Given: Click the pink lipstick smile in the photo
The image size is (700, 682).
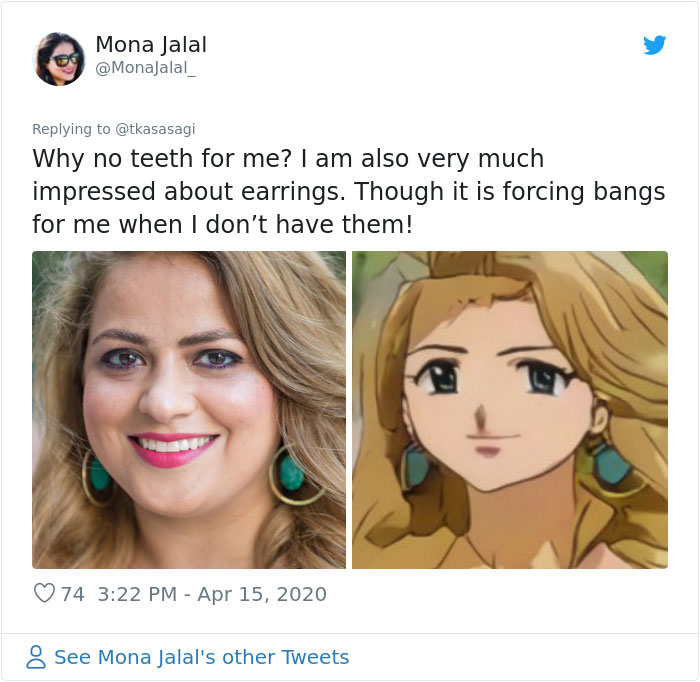Looking at the screenshot, I should [173, 449].
